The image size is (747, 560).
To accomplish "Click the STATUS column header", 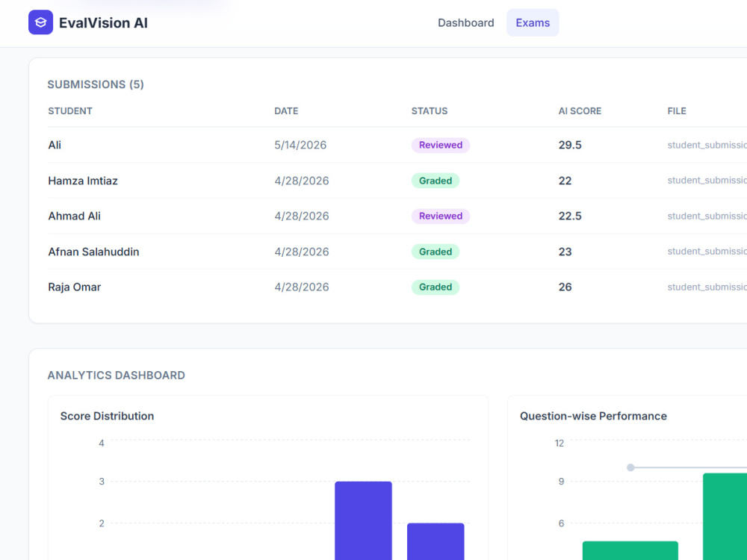I will click(x=430, y=111).
